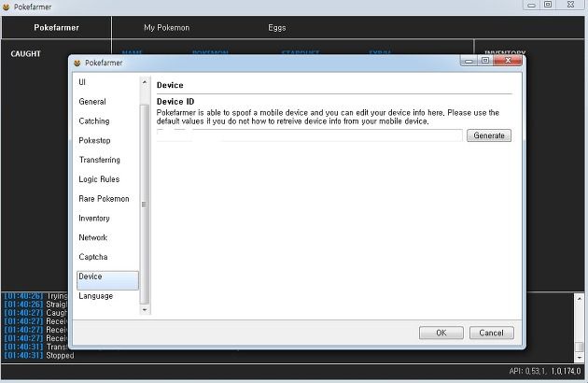The width and height of the screenshot is (588, 383).
Task: Open the UI settings category
Action: click(x=82, y=82)
